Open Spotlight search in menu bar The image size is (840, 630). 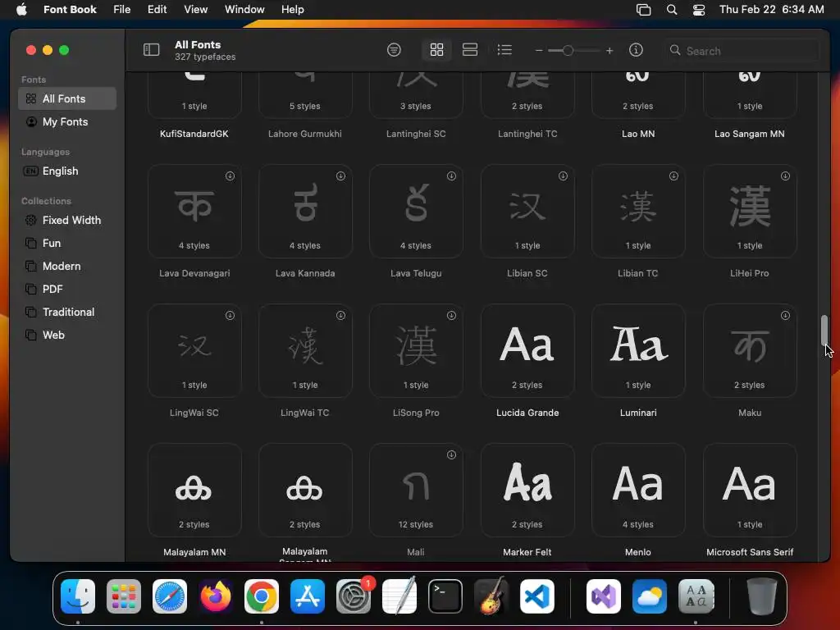click(671, 10)
